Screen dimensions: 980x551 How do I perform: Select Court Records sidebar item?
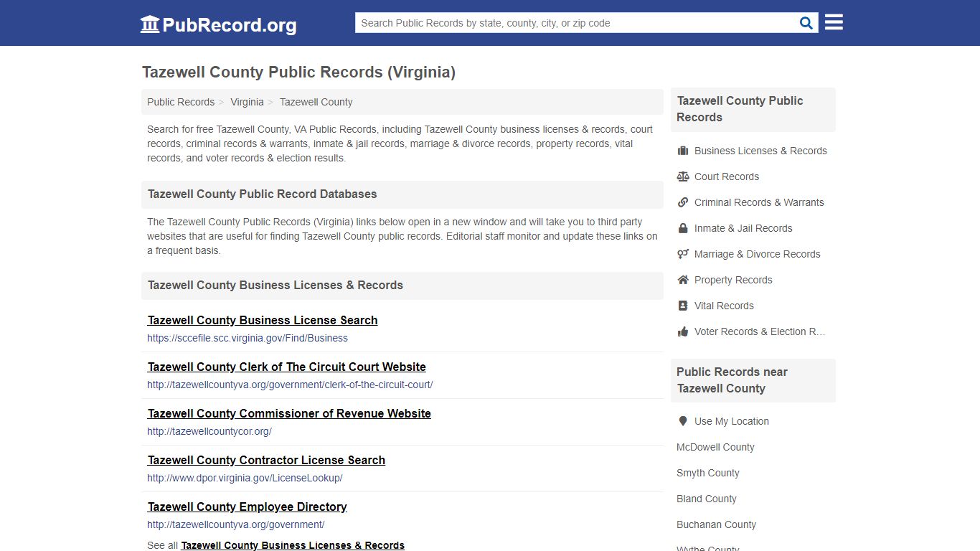pyautogui.click(x=727, y=176)
